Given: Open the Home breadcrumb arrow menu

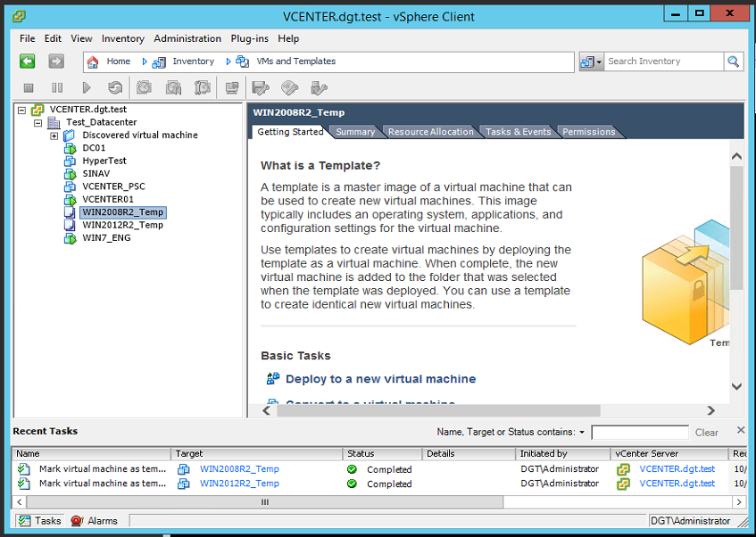Looking at the screenshot, I should [x=145, y=62].
